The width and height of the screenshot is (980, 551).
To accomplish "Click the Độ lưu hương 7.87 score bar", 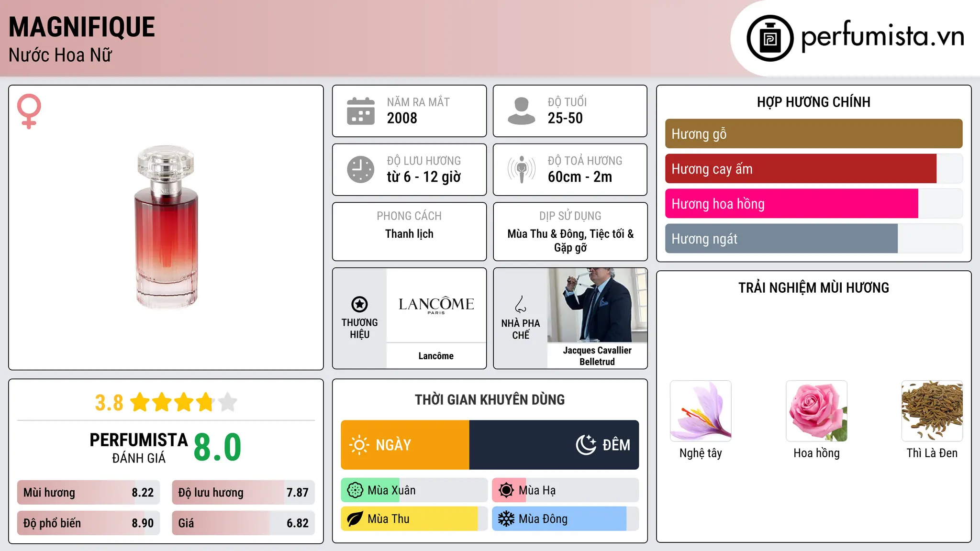I will (x=243, y=493).
